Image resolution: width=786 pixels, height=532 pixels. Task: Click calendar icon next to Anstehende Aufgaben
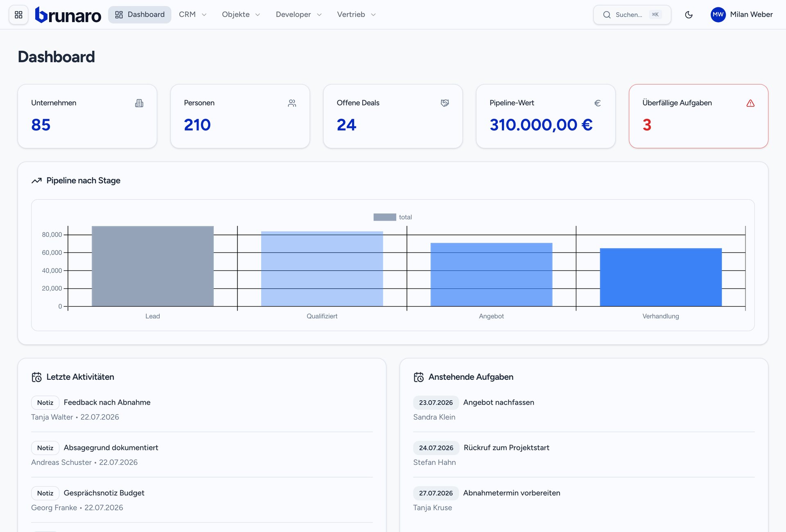pyautogui.click(x=418, y=377)
